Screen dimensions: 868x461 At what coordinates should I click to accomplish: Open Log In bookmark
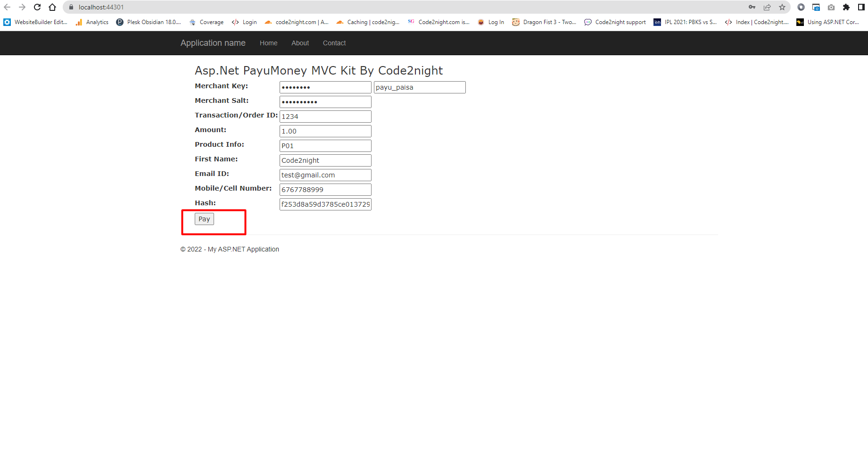click(x=491, y=22)
